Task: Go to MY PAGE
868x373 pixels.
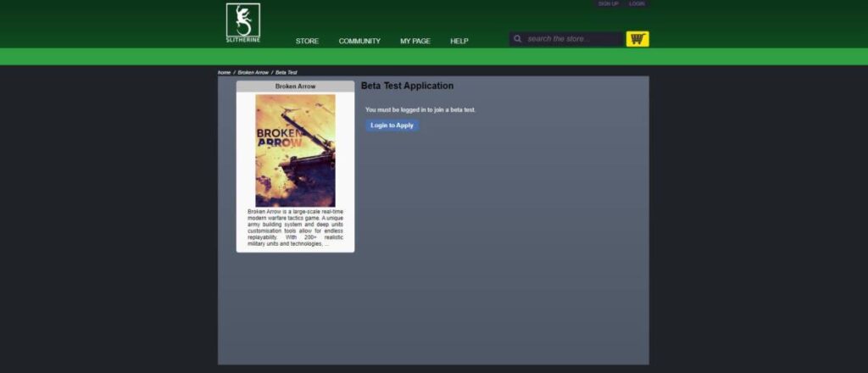Action: [x=415, y=42]
